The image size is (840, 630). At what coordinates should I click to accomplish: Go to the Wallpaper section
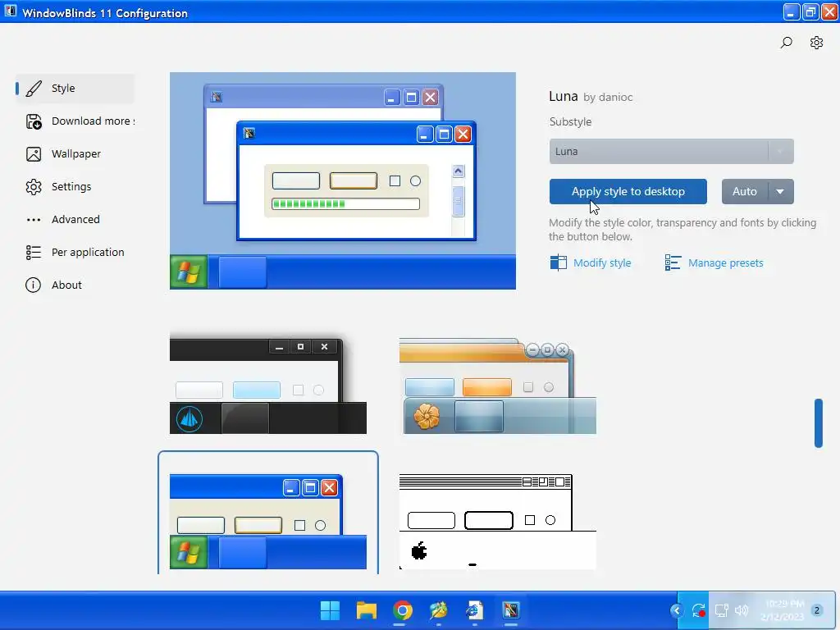click(x=75, y=154)
